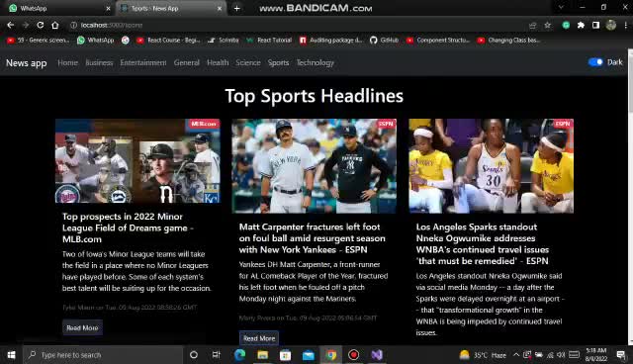Open a new browser tab
The image size is (633, 364).
click(237, 8)
